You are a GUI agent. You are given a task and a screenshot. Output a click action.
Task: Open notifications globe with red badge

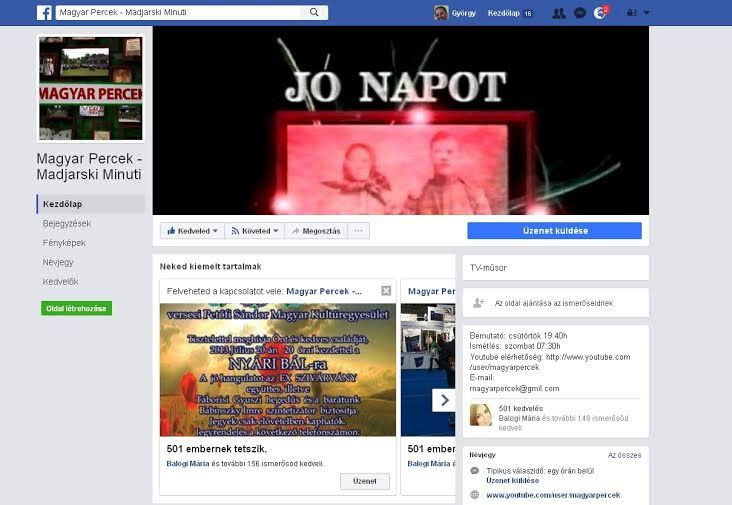600,13
